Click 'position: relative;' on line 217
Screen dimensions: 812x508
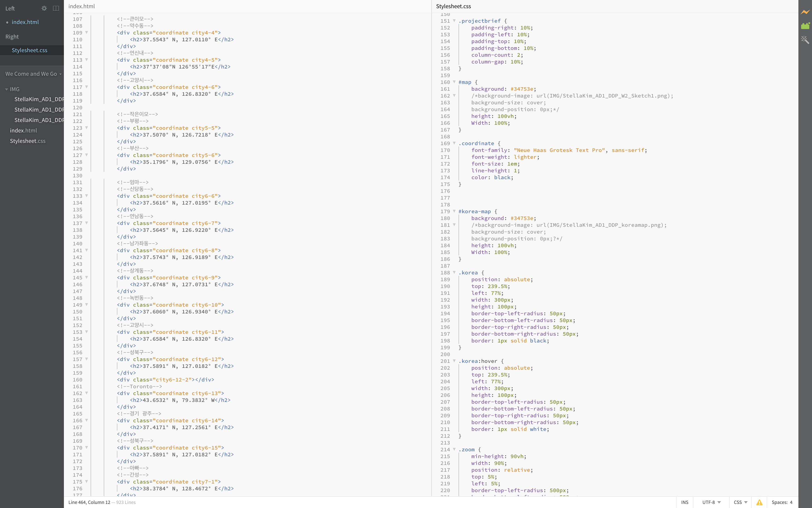click(502, 470)
